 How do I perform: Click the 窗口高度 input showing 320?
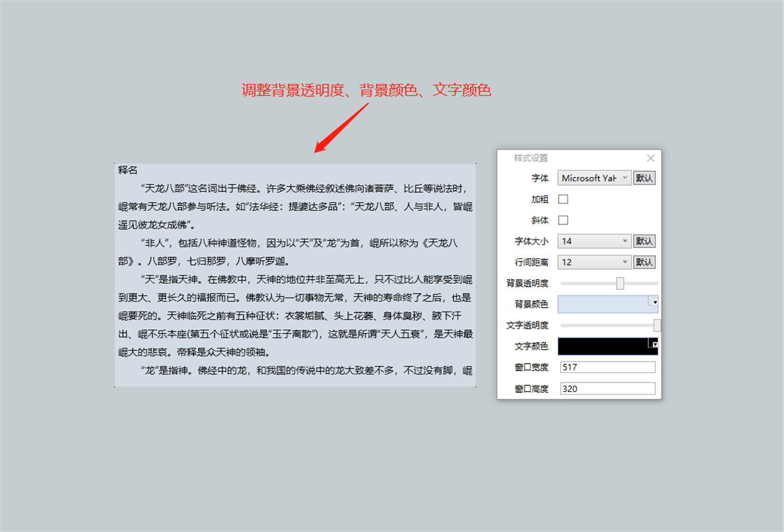[607, 387]
